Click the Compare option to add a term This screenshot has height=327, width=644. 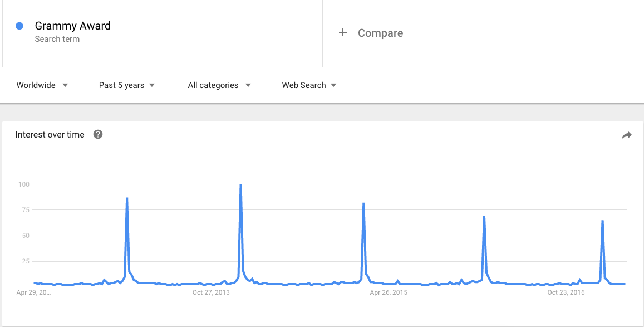click(x=380, y=33)
